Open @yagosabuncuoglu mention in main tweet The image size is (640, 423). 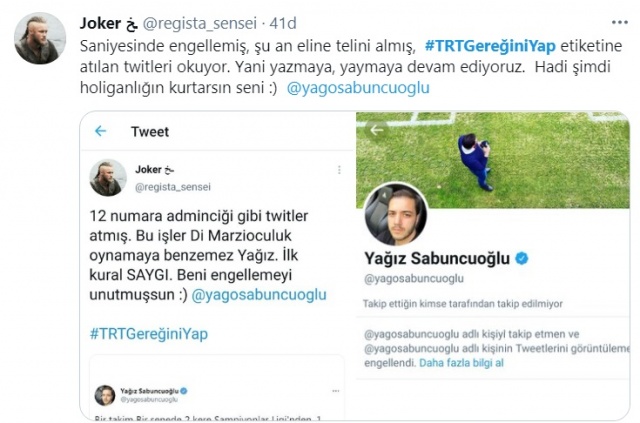[x=358, y=87]
